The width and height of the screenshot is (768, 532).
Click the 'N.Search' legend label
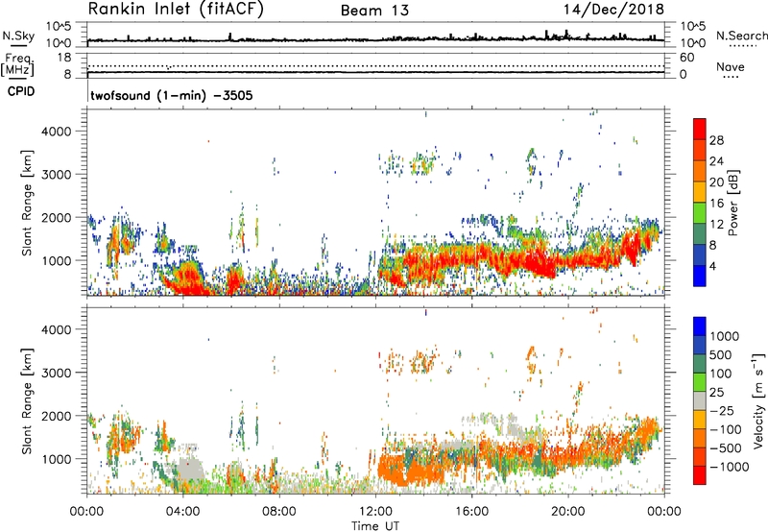741,36
